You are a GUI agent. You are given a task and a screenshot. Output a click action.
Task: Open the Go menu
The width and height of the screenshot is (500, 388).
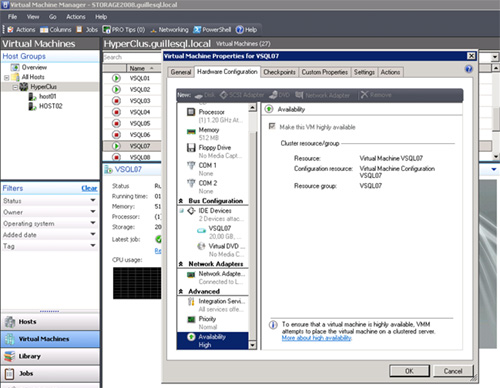53,17
